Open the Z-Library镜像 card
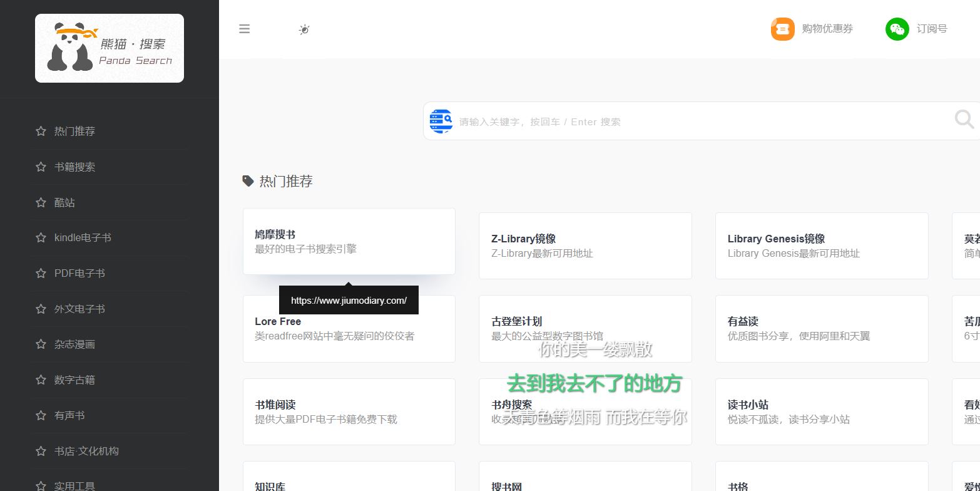This screenshot has width=980, height=491. point(585,246)
